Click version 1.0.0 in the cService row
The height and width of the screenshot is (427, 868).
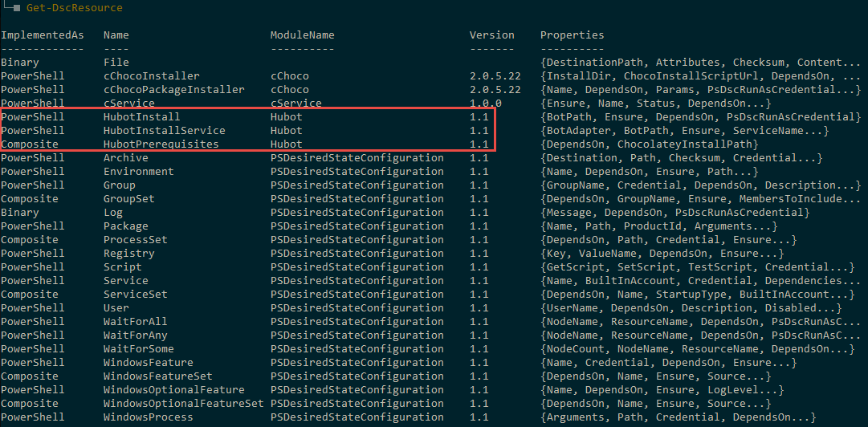485,104
